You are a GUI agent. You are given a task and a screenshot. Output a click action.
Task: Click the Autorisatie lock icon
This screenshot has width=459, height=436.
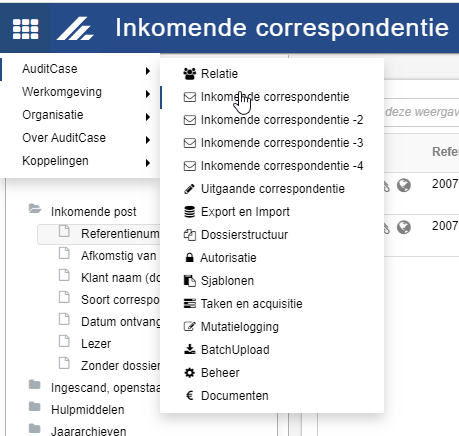click(x=189, y=258)
